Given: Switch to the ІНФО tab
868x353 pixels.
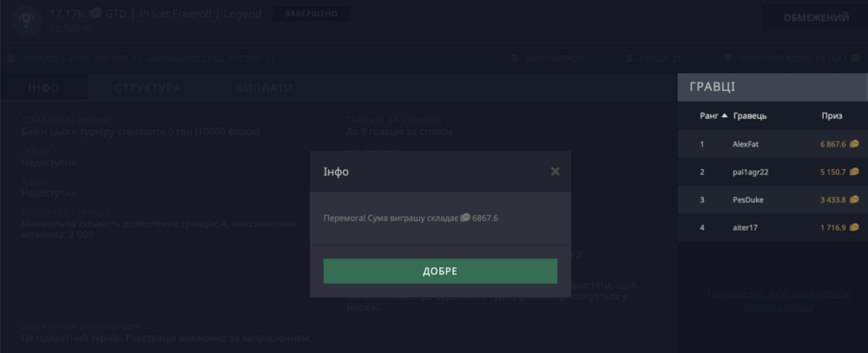Looking at the screenshot, I should (43, 88).
